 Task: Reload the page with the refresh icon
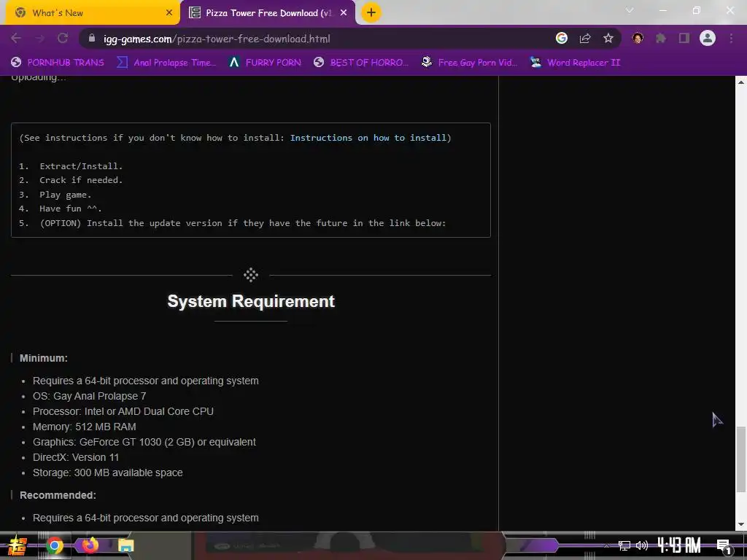coord(63,39)
